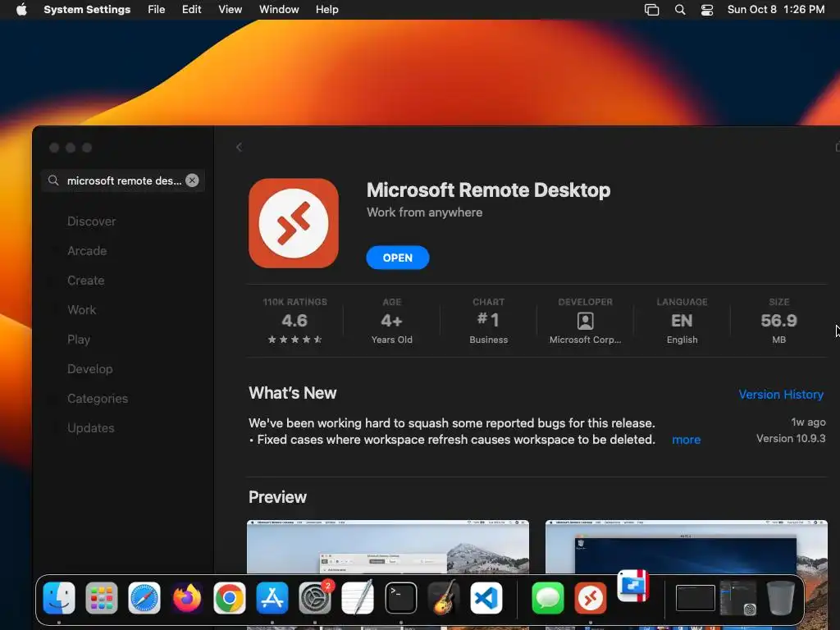The width and height of the screenshot is (840, 630).
Task: Clear the search field with the X icon
Action: tap(192, 180)
